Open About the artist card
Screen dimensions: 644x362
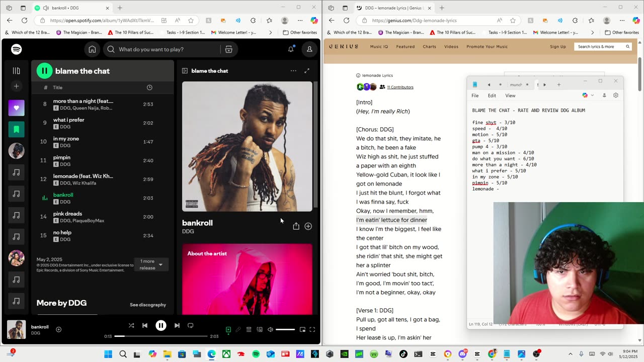tap(247, 279)
